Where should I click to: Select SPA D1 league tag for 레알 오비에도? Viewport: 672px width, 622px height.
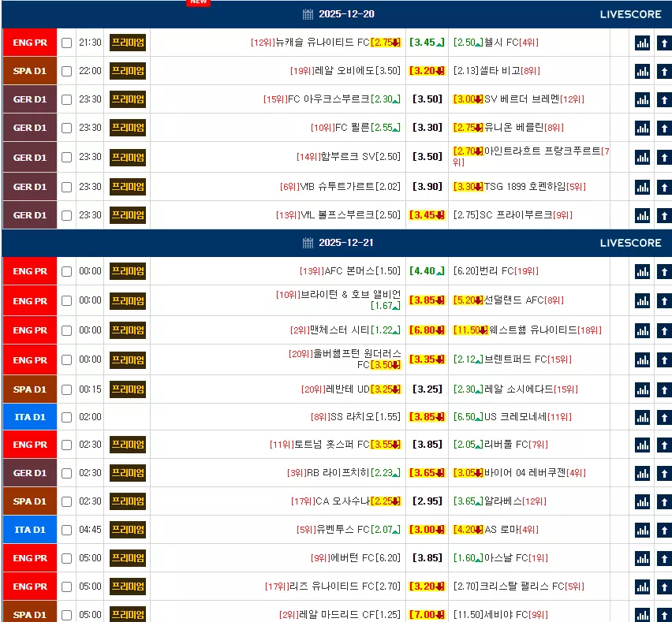coord(30,71)
